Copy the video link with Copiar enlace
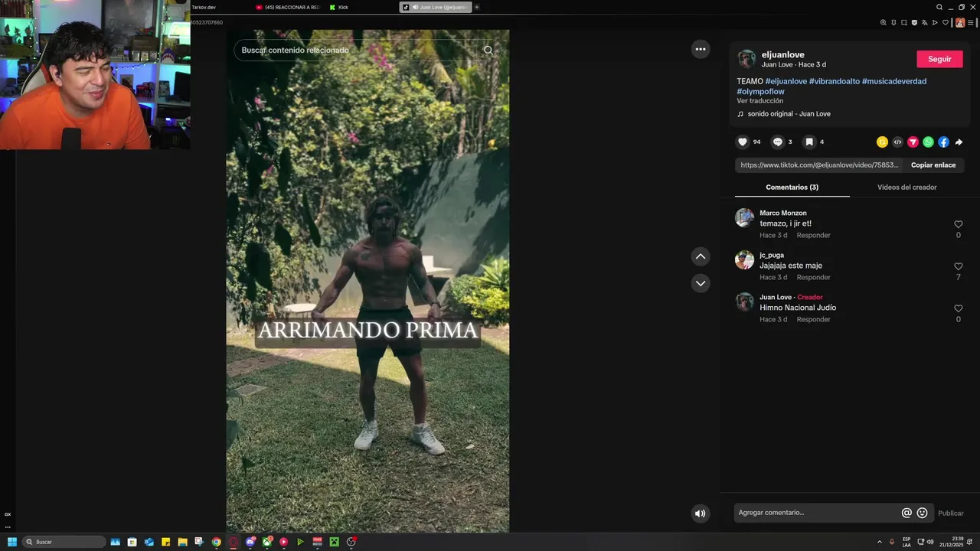Viewport: 980px width, 551px height. click(933, 165)
